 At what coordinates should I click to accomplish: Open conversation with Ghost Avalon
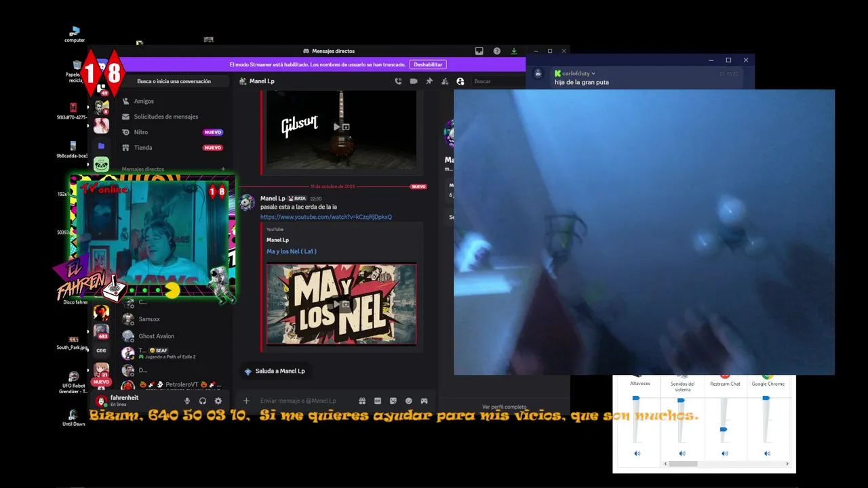click(173, 335)
